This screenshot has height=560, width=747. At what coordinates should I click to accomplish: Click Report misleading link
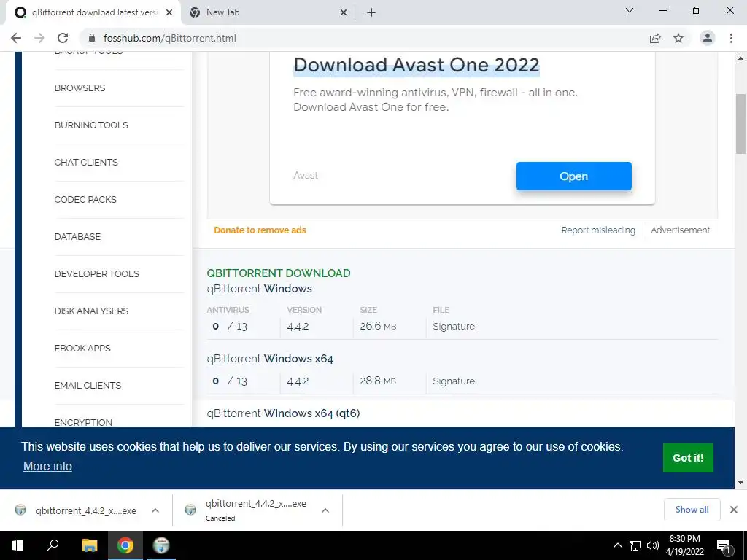(x=598, y=230)
